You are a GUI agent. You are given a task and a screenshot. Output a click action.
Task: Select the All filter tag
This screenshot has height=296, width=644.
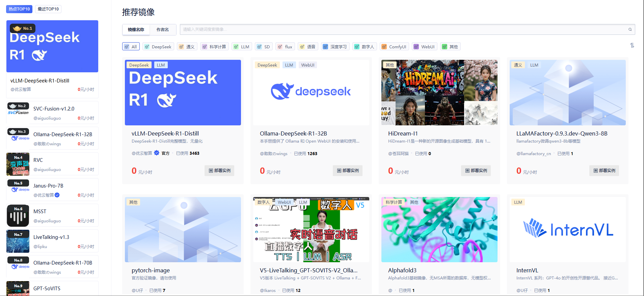click(x=131, y=47)
